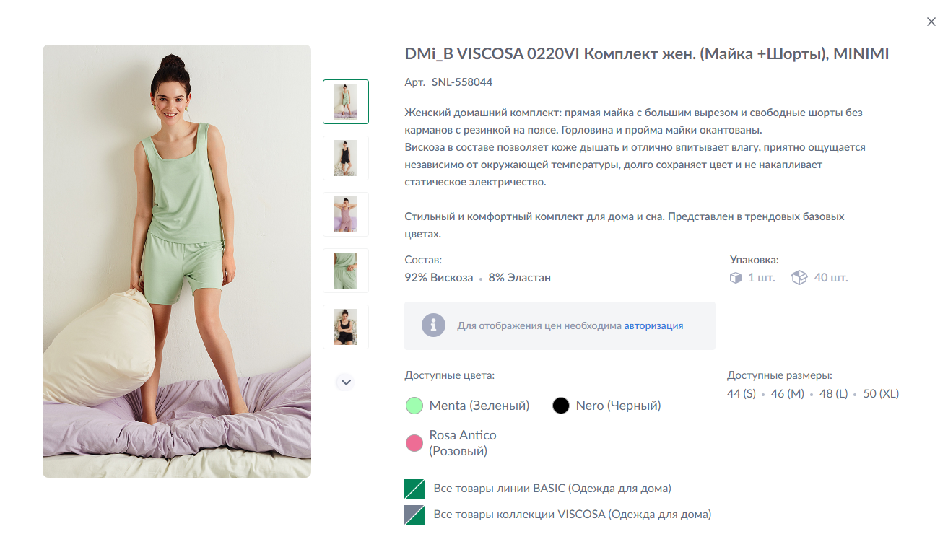Select the fifth thumbnail with seated model
Screen dimensions: 948x560
(346, 327)
